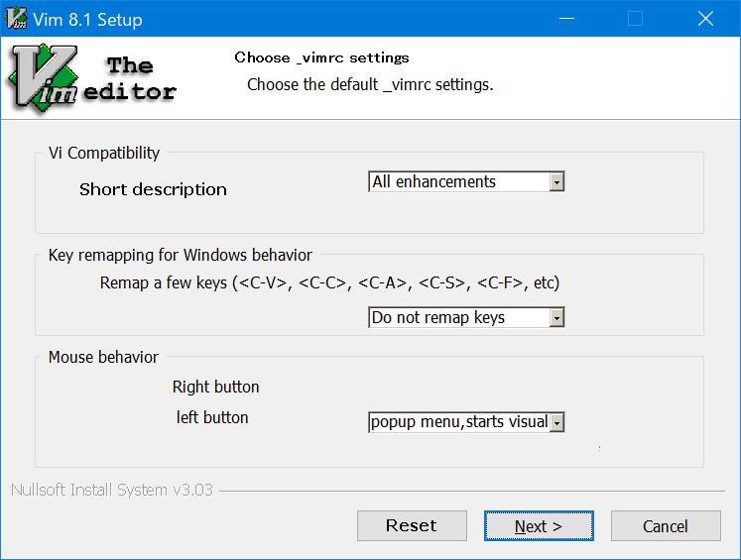
Task: Click the 'Mouse behavior' group title
Action: pyautogui.click(x=103, y=358)
